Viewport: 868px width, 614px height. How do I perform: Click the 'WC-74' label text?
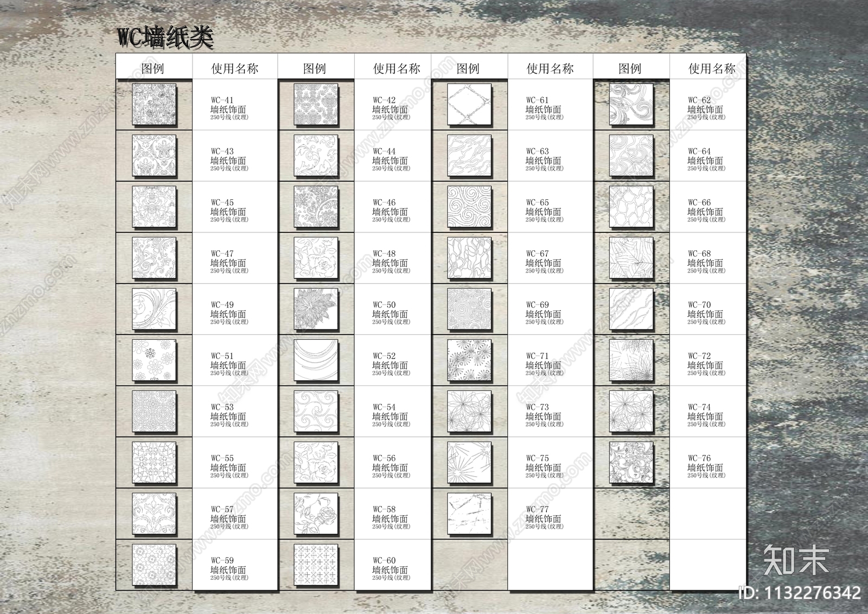click(699, 407)
